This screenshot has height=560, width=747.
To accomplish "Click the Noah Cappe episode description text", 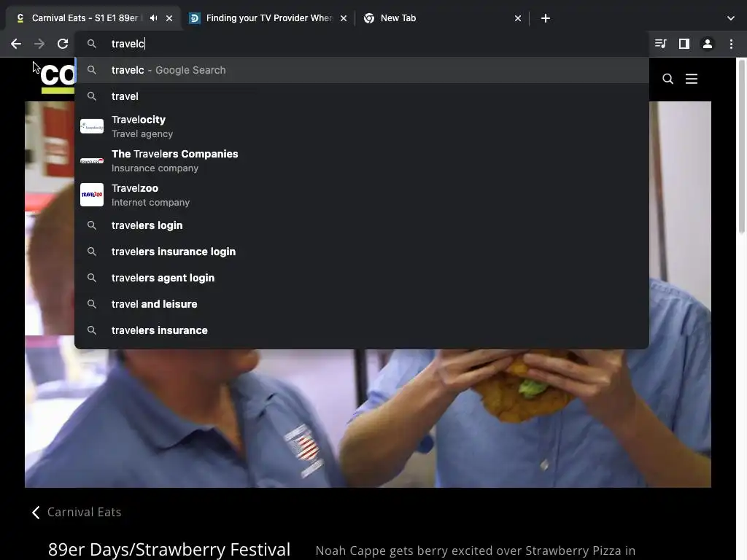I will tap(476, 551).
